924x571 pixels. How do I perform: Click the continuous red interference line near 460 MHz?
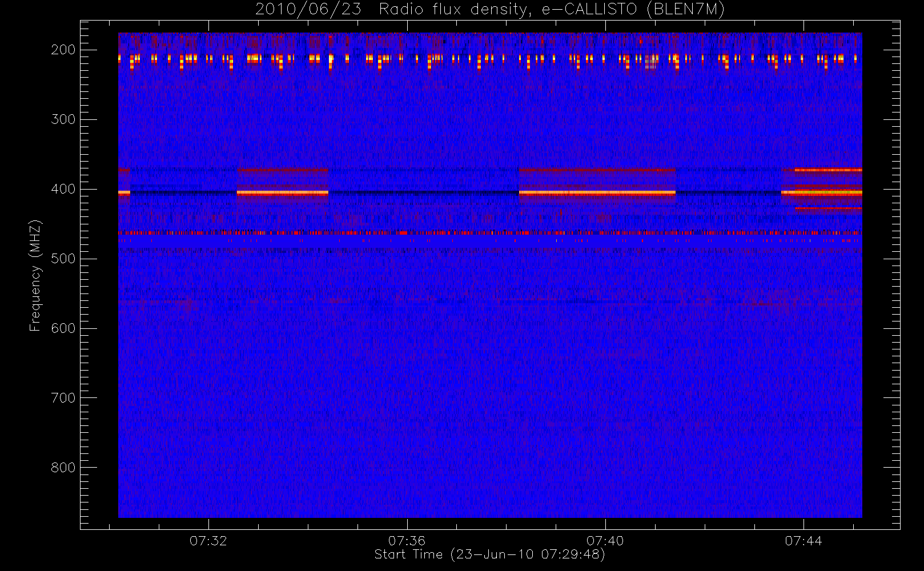pyautogui.click(x=490, y=233)
